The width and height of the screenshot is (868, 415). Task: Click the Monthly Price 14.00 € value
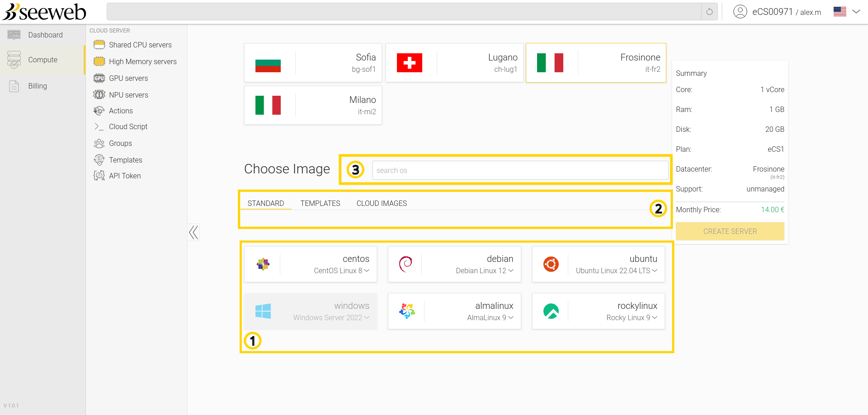(x=773, y=210)
